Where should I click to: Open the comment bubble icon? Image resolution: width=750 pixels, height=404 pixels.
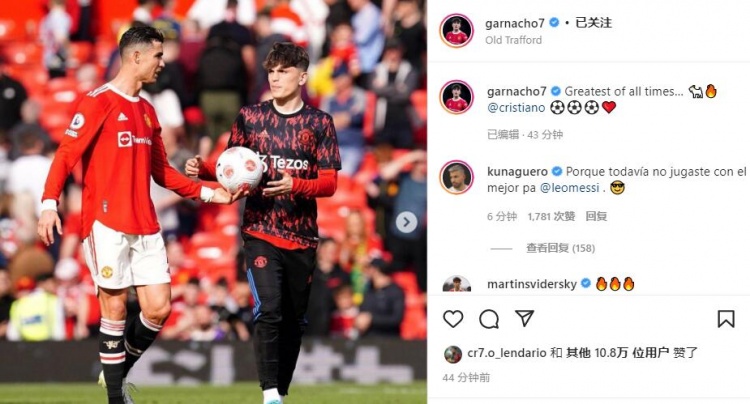pyautogui.click(x=489, y=319)
